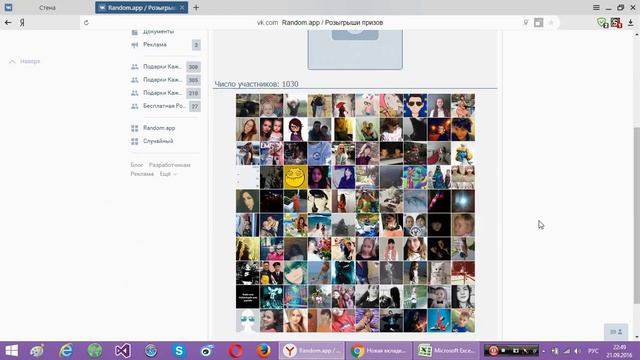The width and height of the screenshot is (640, 360).
Task: Open Random.app in the sidebar
Action: (x=159, y=128)
